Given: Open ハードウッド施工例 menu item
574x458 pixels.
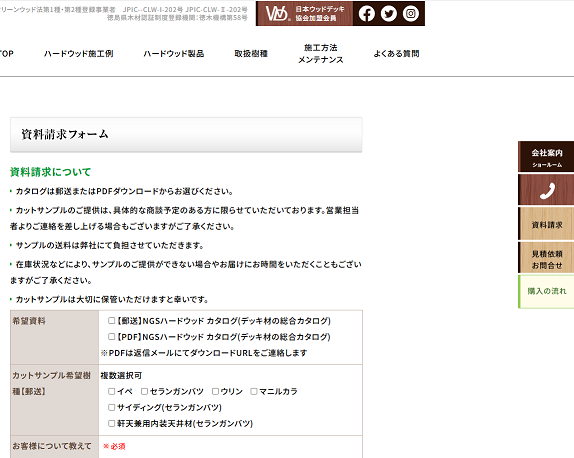Looking at the screenshot, I should [x=79, y=54].
